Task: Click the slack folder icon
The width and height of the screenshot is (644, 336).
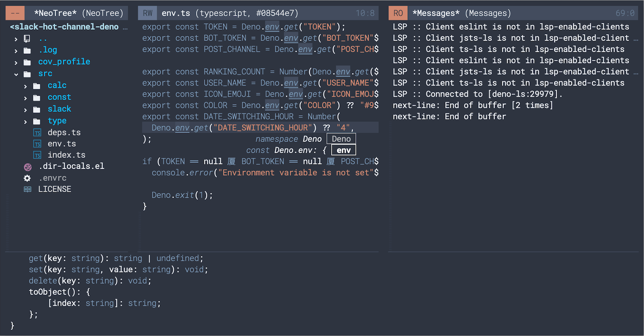Action: pos(37,109)
